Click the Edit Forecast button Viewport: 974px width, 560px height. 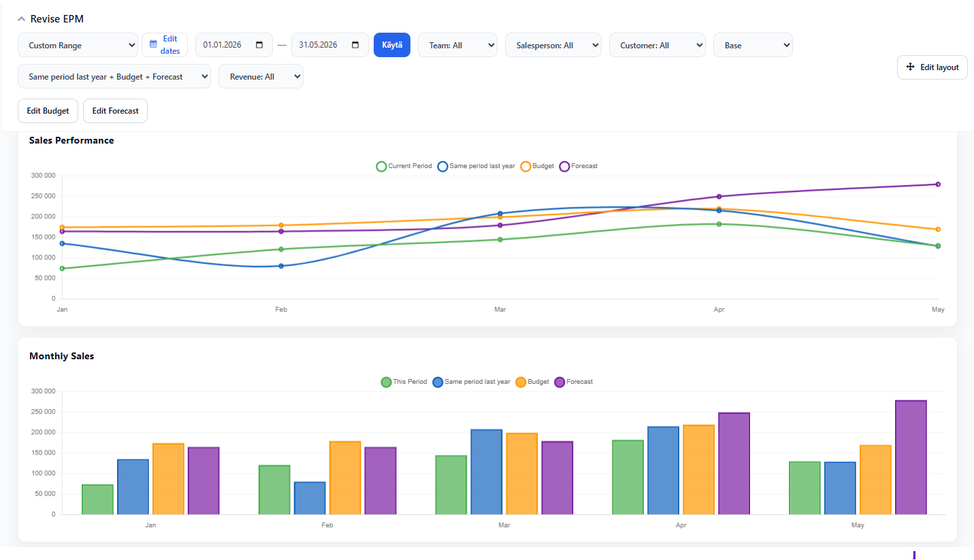(x=115, y=111)
